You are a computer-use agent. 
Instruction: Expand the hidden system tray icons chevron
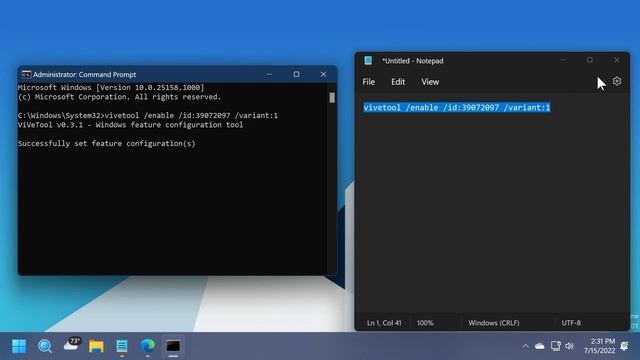coord(525,346)
